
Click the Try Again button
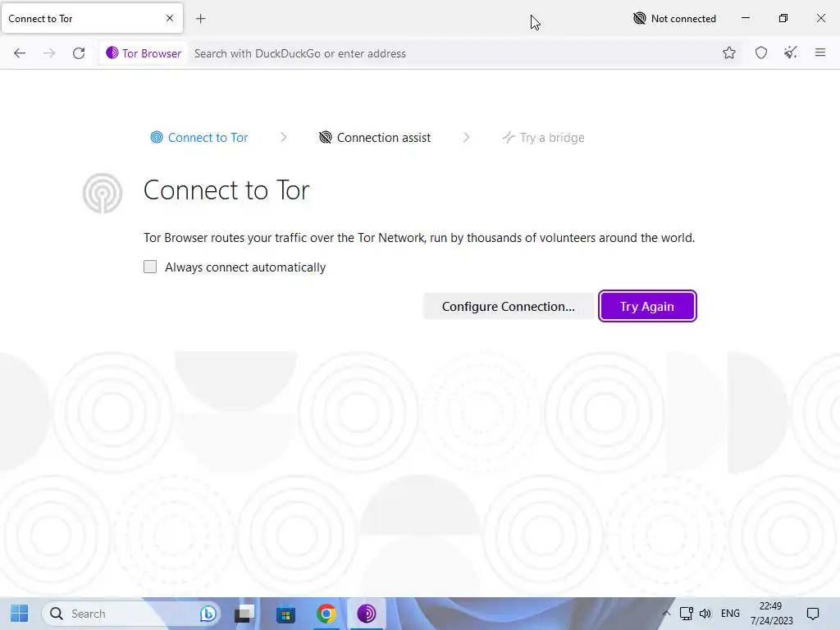(647, 307)
